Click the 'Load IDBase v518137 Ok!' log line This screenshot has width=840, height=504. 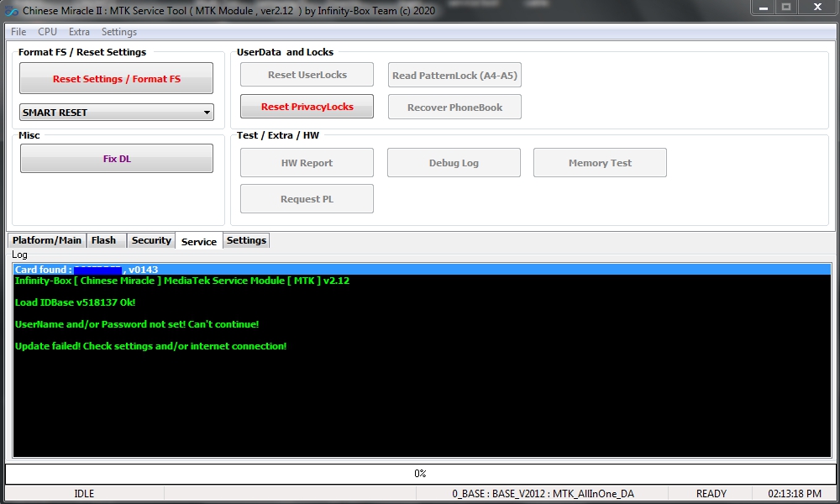click(75, 302)
